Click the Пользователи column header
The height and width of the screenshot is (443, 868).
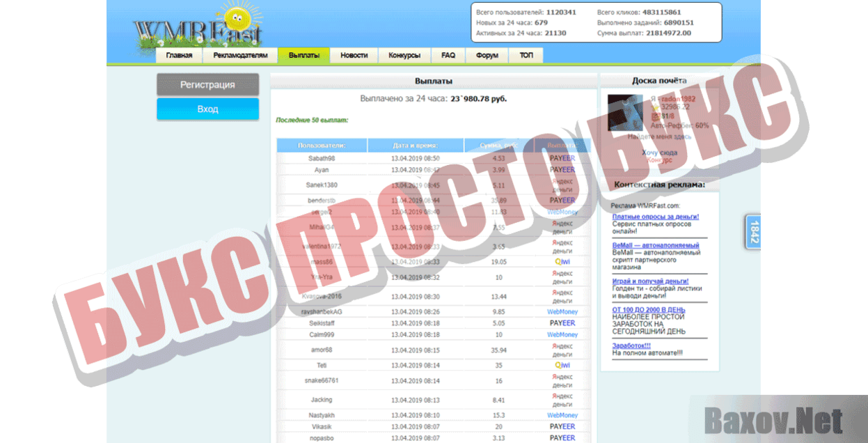[321, 145]
